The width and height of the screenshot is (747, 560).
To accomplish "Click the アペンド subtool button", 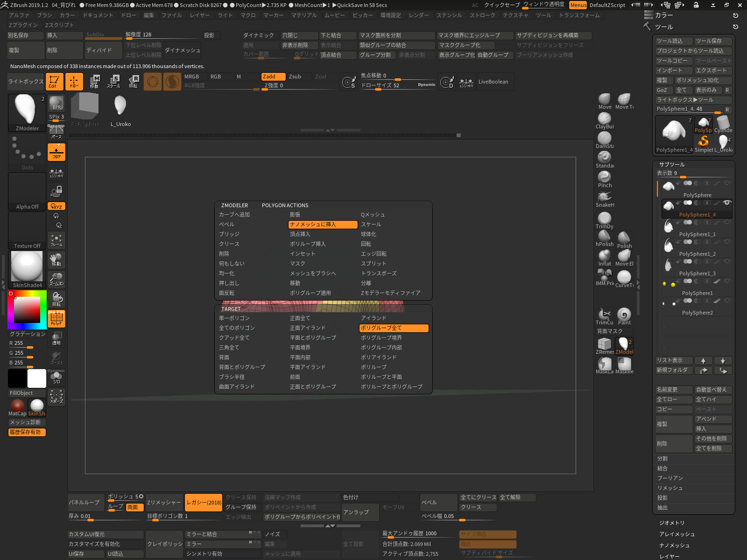I will click(713, 419).
